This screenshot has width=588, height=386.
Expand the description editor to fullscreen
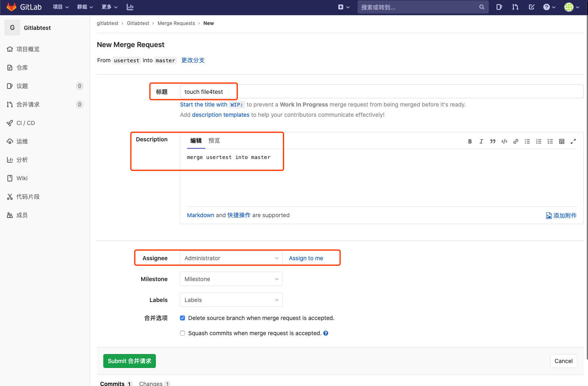[573, 141]
